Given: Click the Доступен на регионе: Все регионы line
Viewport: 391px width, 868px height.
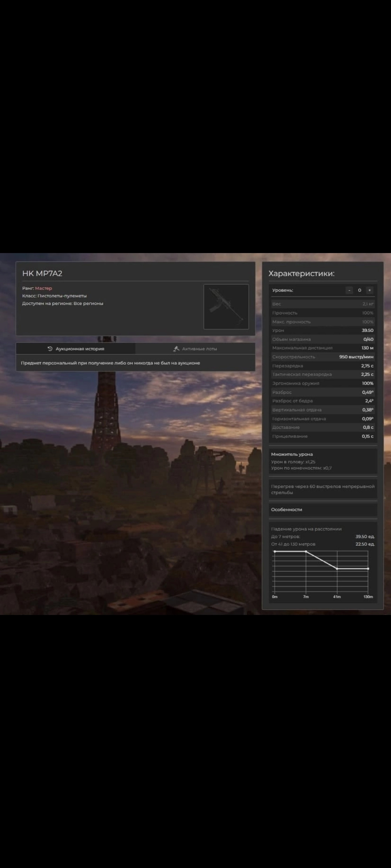Looking at the screenshot, I should [63, 303].
